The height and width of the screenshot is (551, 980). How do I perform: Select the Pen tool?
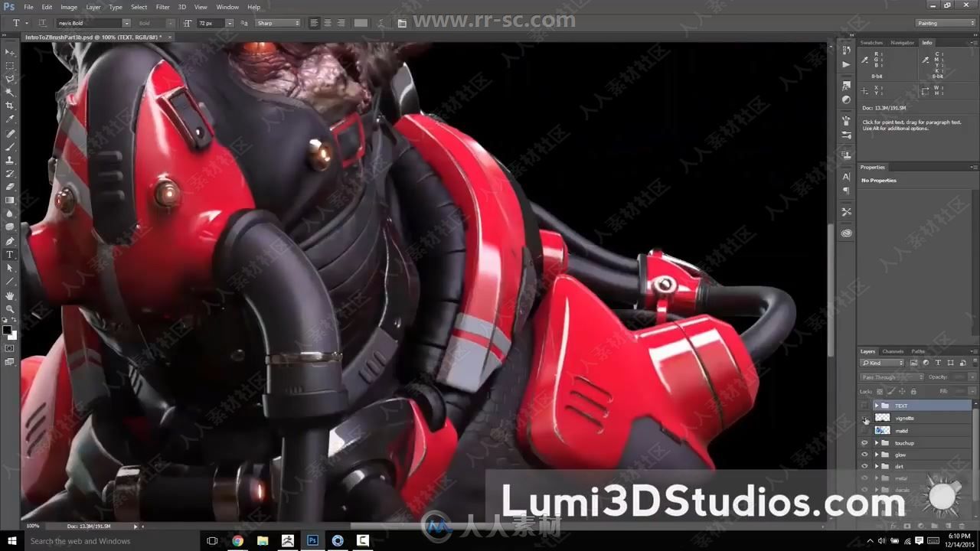pyautogui.click(x=10, y=241)
